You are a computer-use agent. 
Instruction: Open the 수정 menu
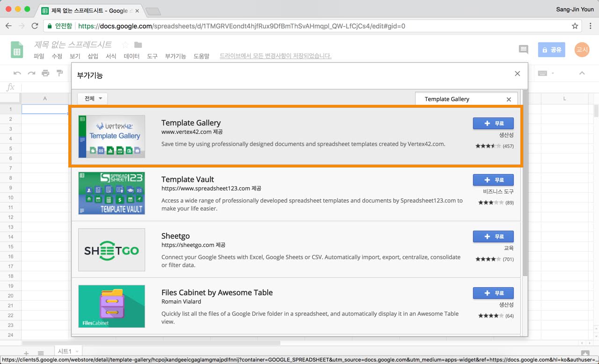[57, 56]
